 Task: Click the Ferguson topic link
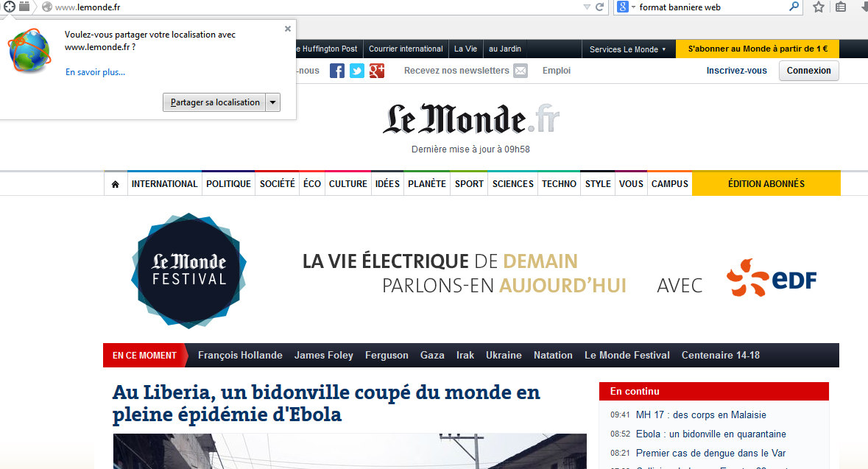[387, 356]
